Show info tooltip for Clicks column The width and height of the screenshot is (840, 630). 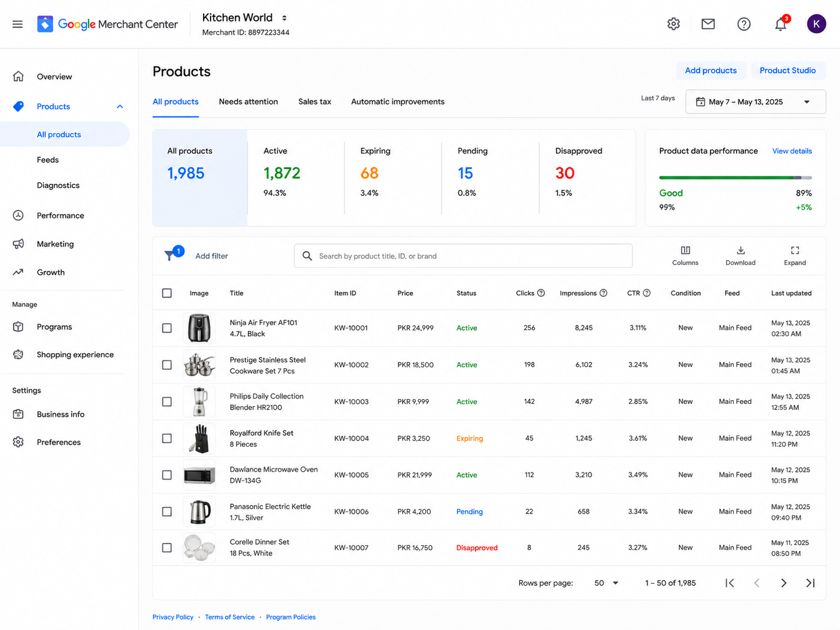click(541, 293)
